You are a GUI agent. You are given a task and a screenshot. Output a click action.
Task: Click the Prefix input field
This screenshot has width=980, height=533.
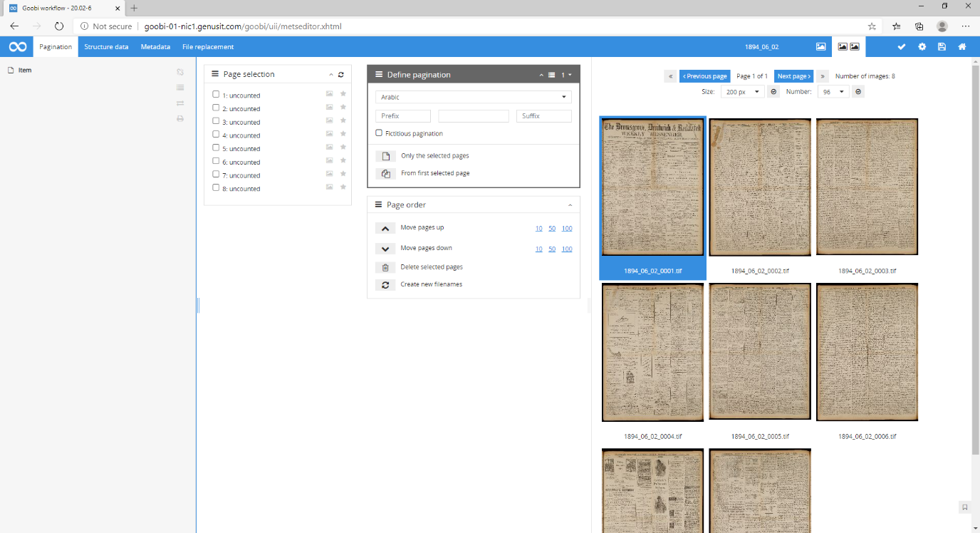(x=403, y=116)
